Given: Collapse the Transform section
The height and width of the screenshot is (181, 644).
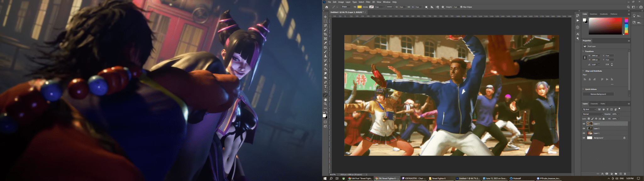Looking at the screenshot, I should point(583,51).
